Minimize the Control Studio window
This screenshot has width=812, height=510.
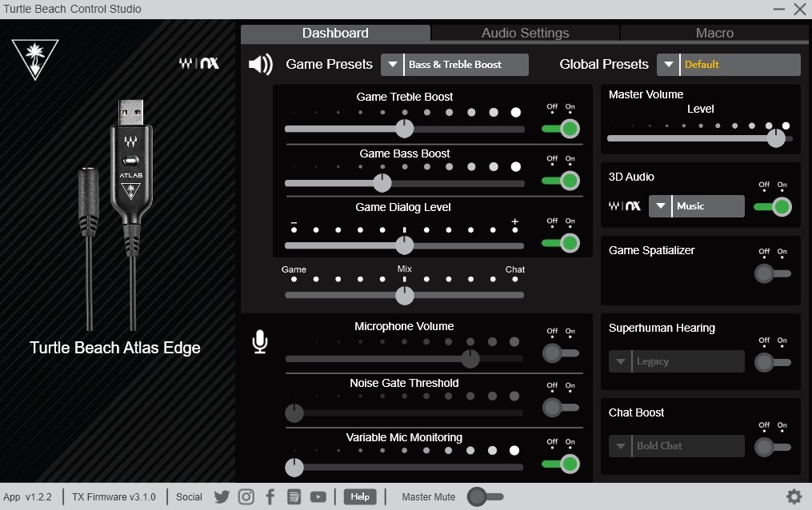click(779, 9)
